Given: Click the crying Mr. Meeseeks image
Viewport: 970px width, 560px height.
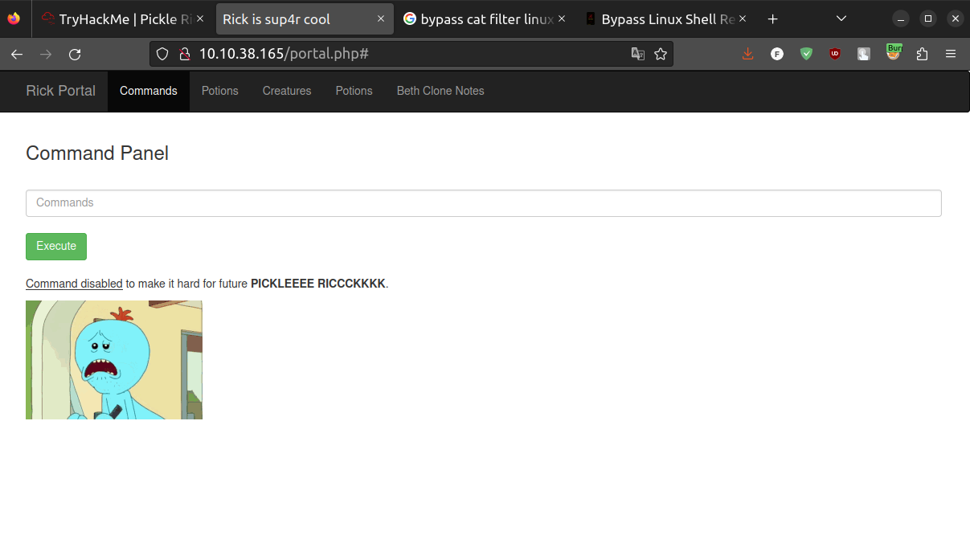Looking at the screenshot, I should pos(114,360).
